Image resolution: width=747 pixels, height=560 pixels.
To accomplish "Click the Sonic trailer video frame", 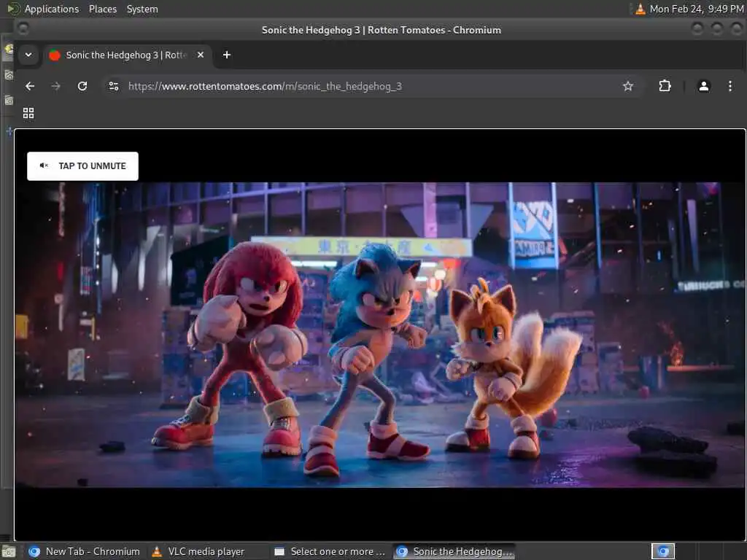I will pos(380,335).
